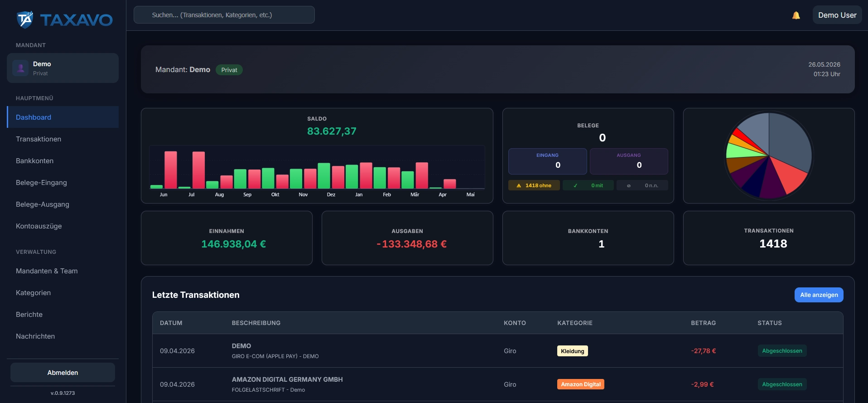
Task: Click Abgeschlossen status in the -2,99 € row
Action: pos(782,384)
